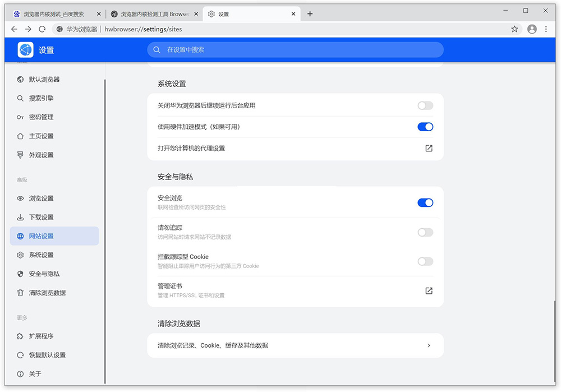Open the three-dot browser menu

tap(546, 29)
